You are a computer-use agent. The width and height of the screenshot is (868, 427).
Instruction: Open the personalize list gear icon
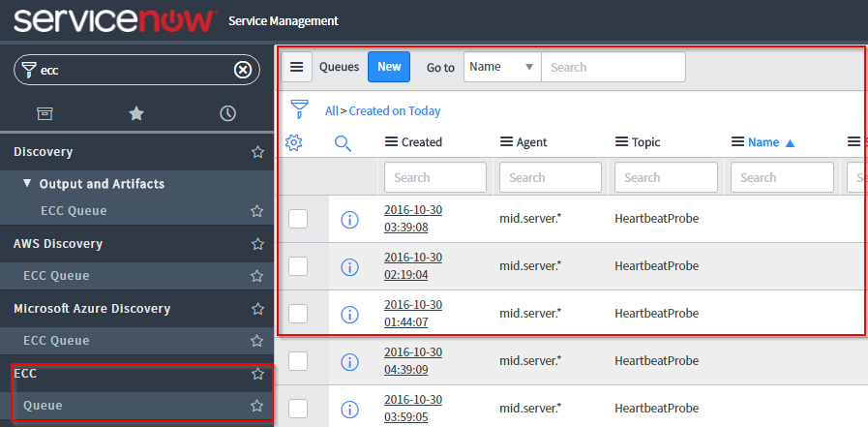tap(293, 142)
